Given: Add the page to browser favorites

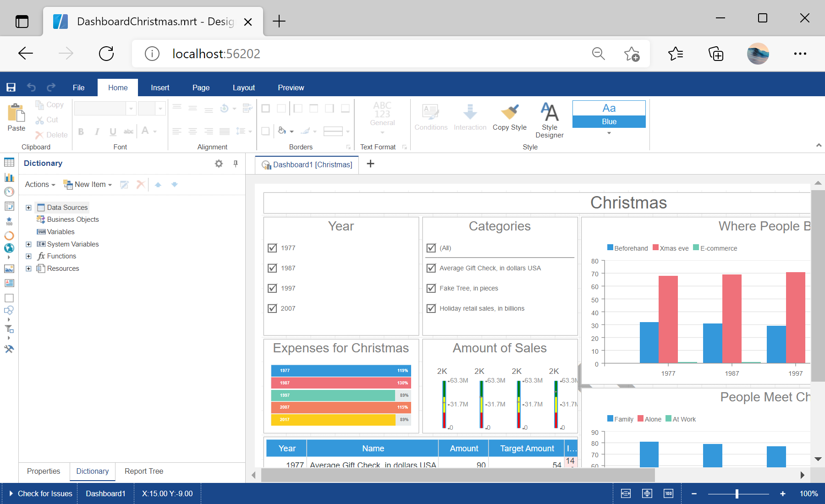Looking at the screenshot, I should (632, 54).
